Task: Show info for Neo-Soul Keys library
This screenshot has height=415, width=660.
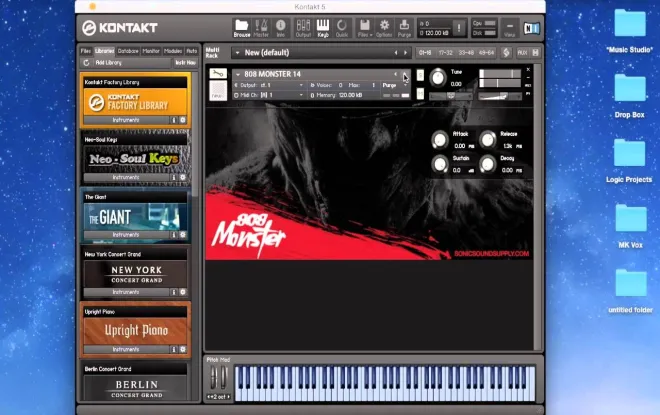Action: [x=173, y=177]
